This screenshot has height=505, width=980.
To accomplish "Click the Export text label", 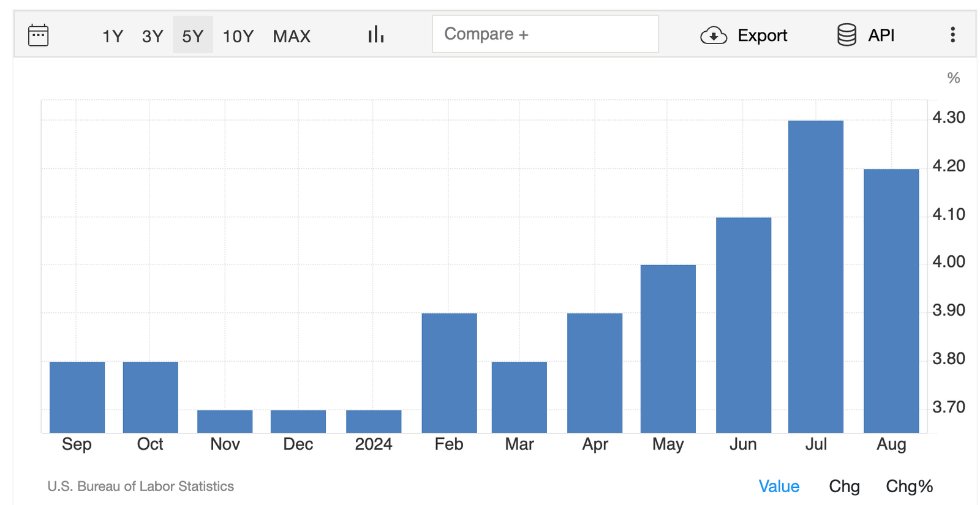I will 762,36.
